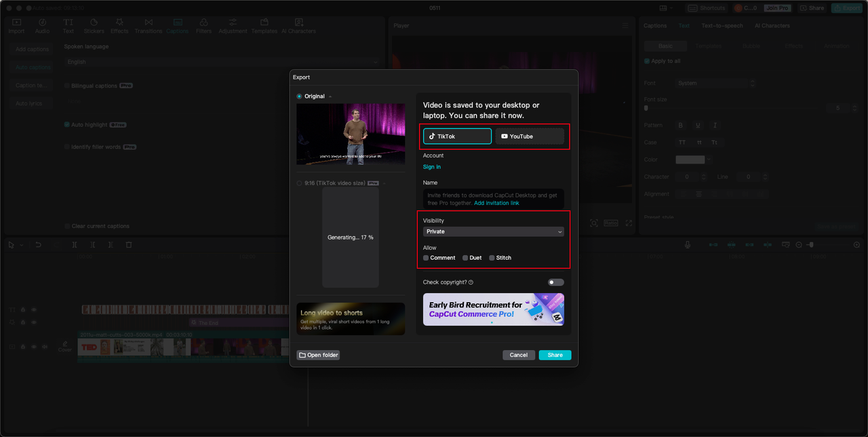Click the Cover icon on the timeline
The height and width of the screenshot is (437, 868).
pyautogui.click(x=64, y=346)
